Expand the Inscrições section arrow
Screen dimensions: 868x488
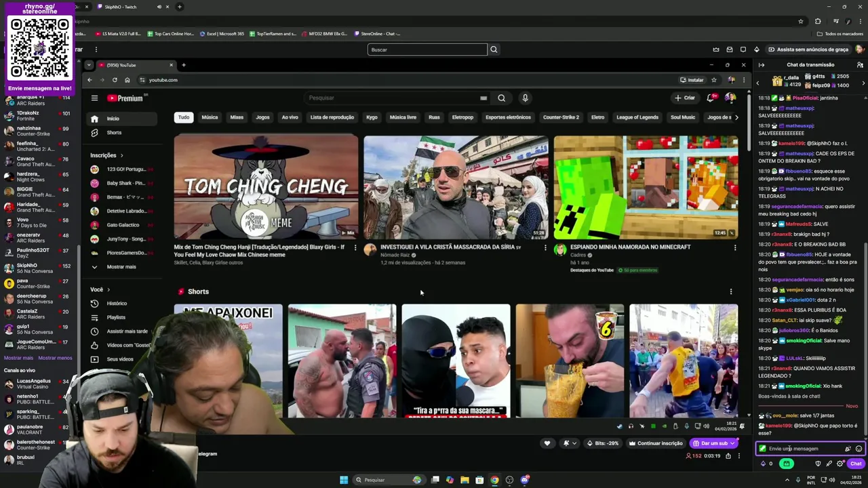point(122,155)
